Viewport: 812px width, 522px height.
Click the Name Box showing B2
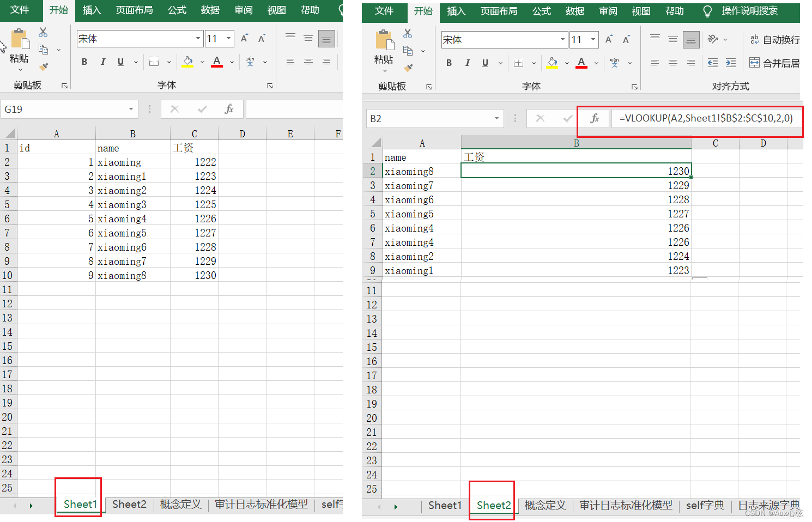point(434,118)
